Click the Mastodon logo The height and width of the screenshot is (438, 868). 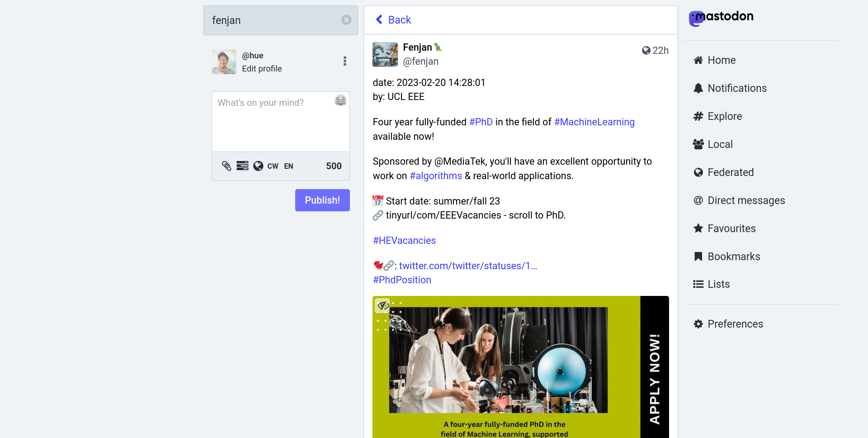(721, 18)
